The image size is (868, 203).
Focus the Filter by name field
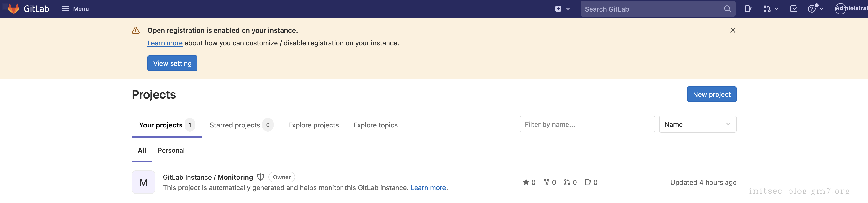pos(587,124)
